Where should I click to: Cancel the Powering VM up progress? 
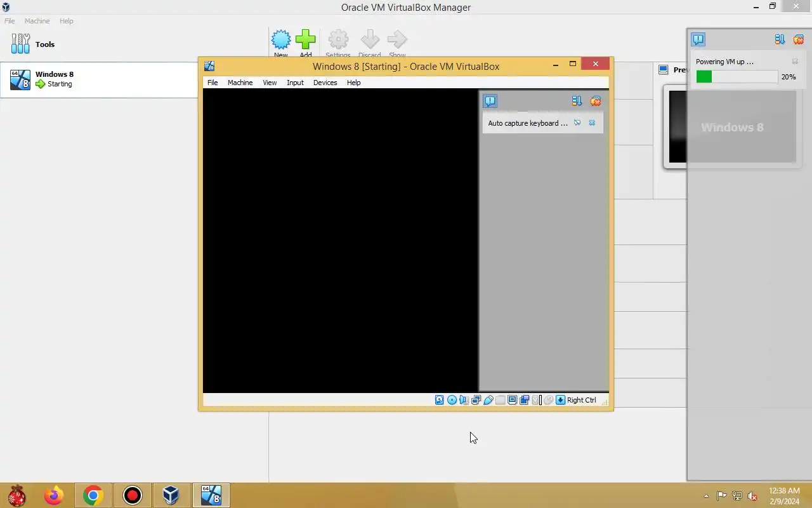click(x=795, y=62)
